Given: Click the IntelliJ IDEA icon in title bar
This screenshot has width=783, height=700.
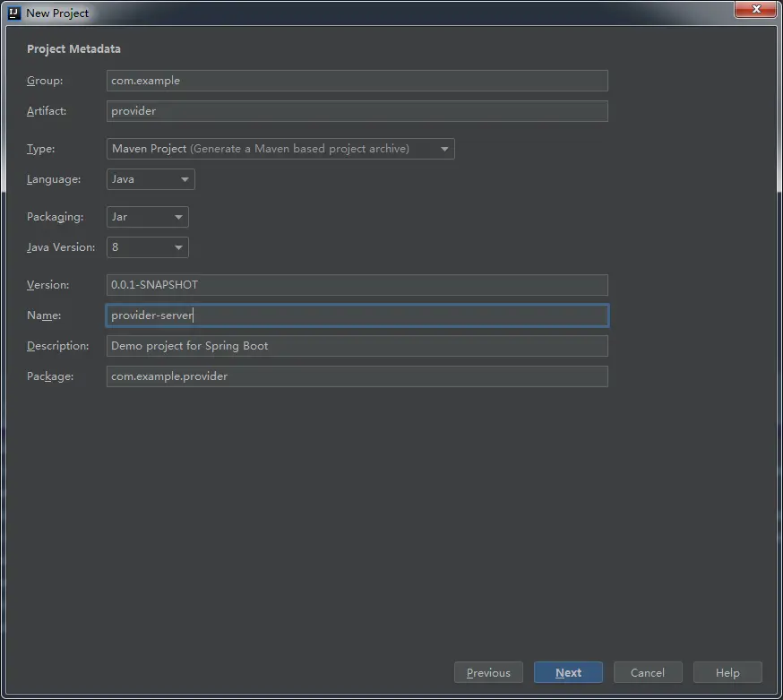Looking at the screenshot, I should [14, 13].
